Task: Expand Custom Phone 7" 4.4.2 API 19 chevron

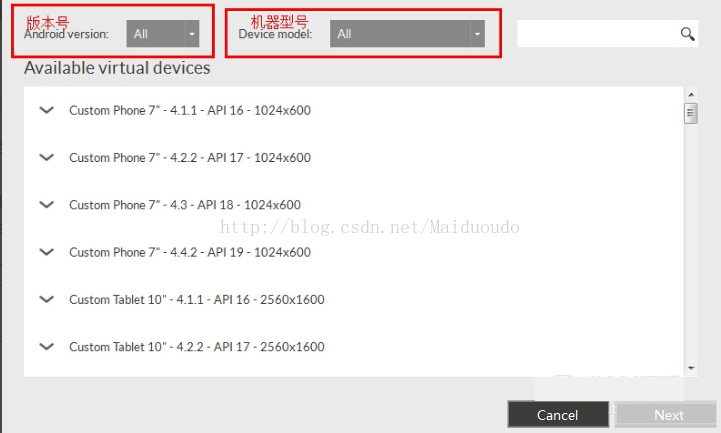Action: coord(46,252)
